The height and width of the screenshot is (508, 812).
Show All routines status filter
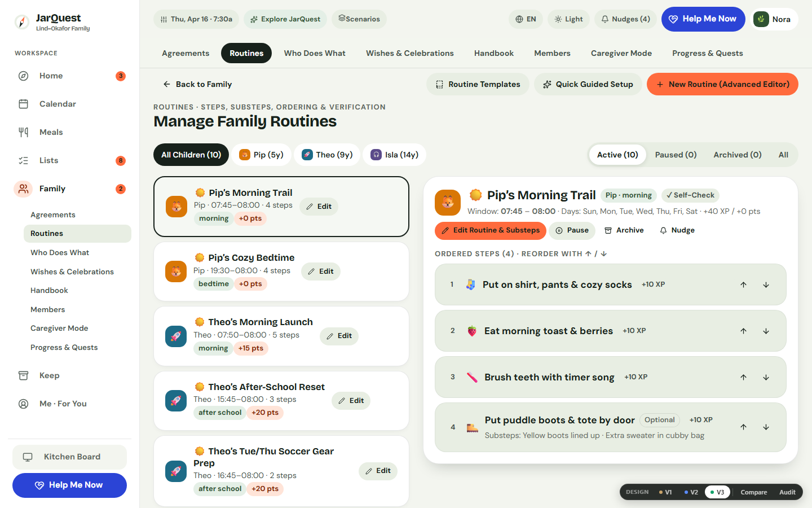tap(783, 155)
